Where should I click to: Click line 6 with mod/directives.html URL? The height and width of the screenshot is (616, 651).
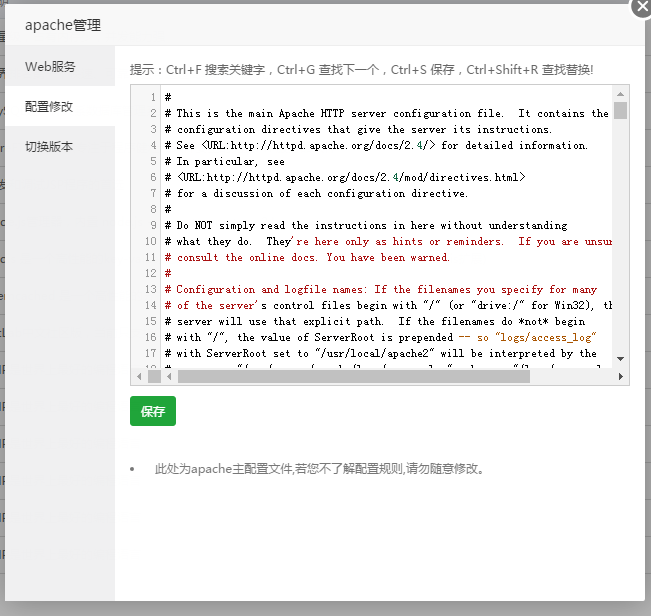click(x=345, y=177)
